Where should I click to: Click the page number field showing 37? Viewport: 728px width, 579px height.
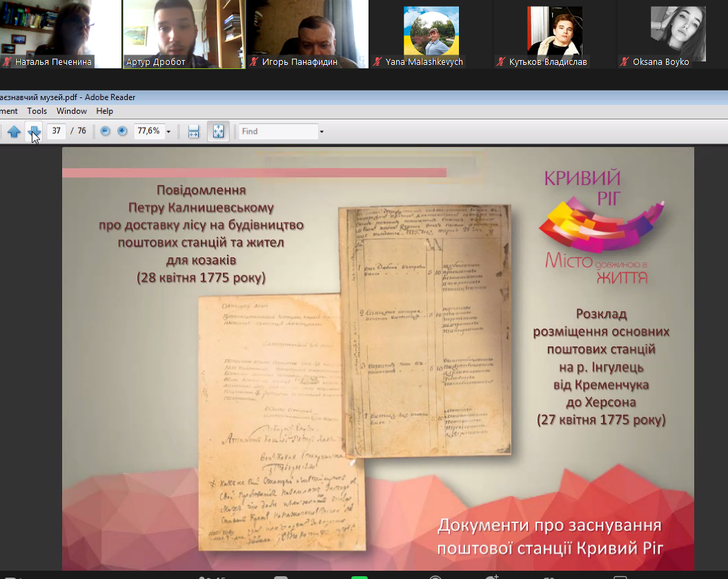click(57, 131)
